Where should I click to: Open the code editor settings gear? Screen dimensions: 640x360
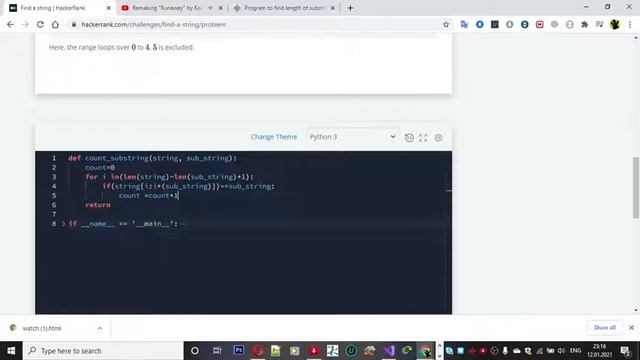coord(438,138)
